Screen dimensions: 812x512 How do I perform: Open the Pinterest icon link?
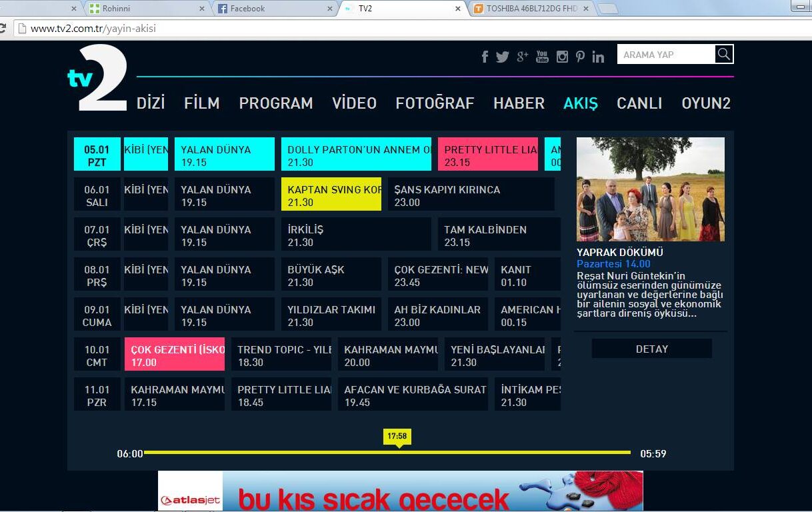[580, 57]
